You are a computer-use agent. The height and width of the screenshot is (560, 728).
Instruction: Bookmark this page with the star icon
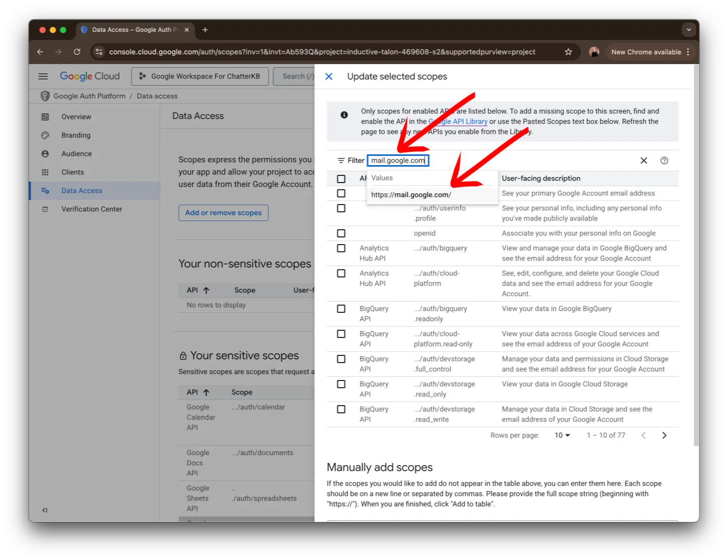click(568, 52)
